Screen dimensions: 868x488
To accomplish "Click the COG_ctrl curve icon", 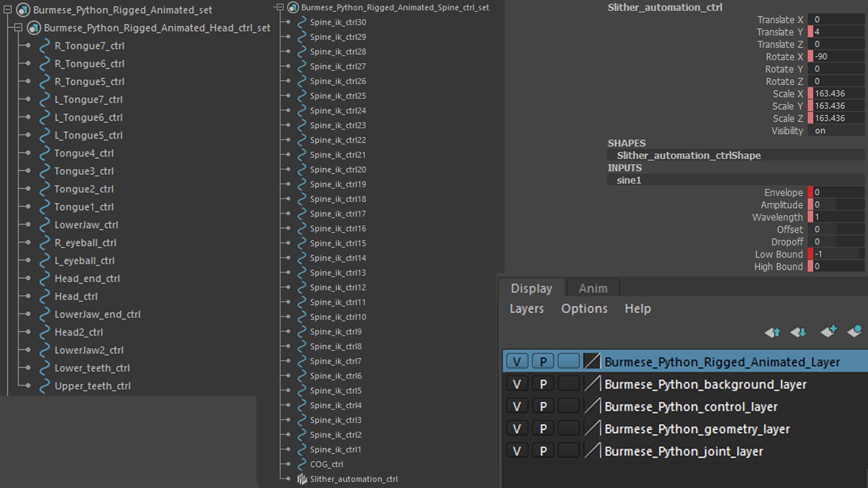I will (x=302, y=465).
